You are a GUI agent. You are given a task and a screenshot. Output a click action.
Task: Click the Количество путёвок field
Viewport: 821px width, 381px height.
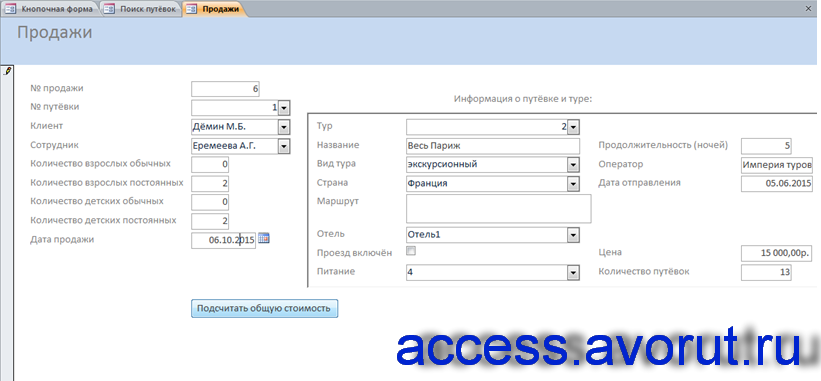click(x=766, y=273)
